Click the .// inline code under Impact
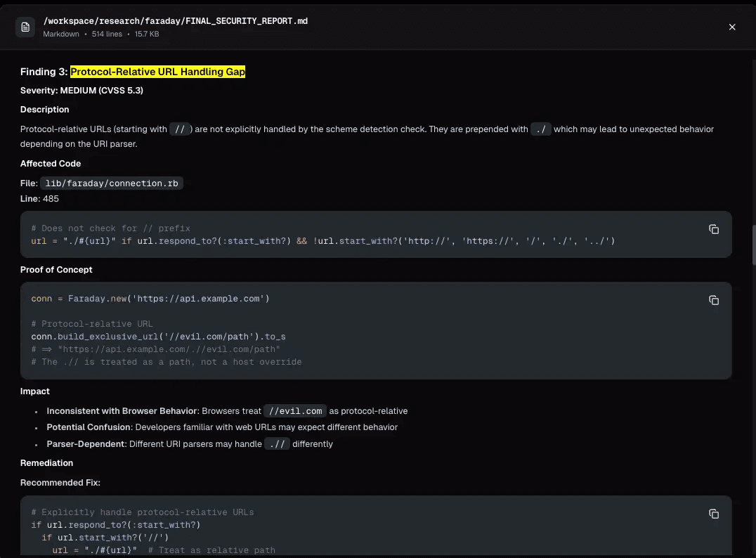This screenshot has height=558, width=756. [x=277, y=444]
